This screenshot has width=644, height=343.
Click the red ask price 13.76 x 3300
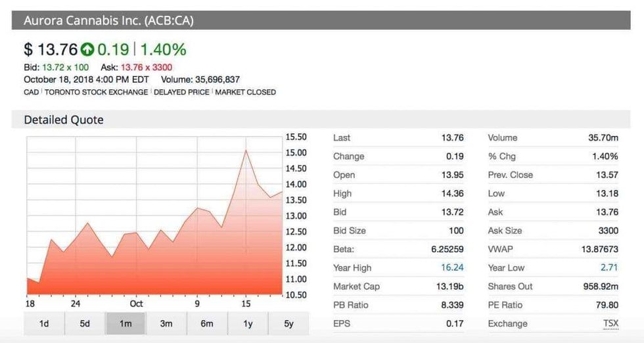point(146,67)
